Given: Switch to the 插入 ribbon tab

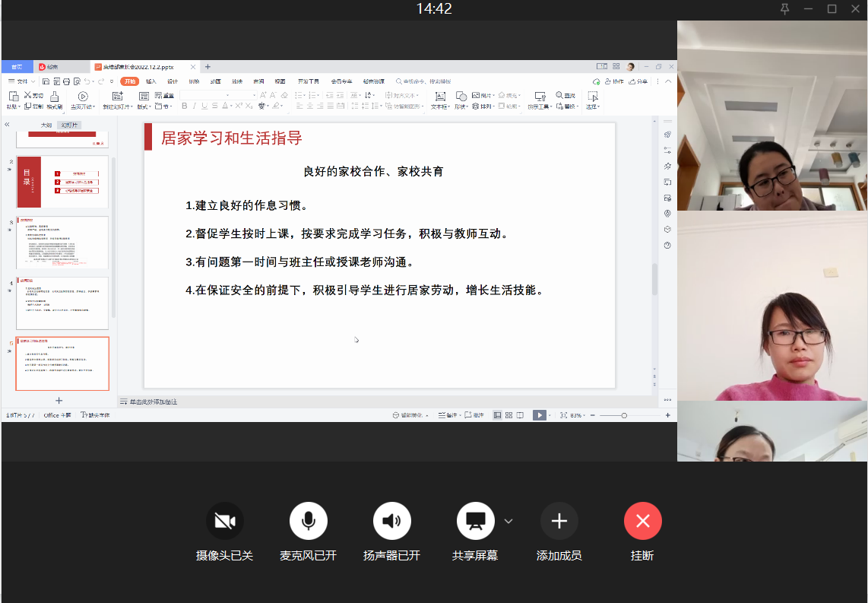Looking at the screenshot, I should (150, 81).
